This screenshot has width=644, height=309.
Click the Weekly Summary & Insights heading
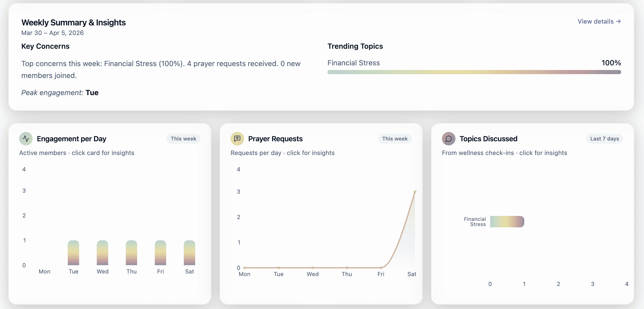(74, 23)
